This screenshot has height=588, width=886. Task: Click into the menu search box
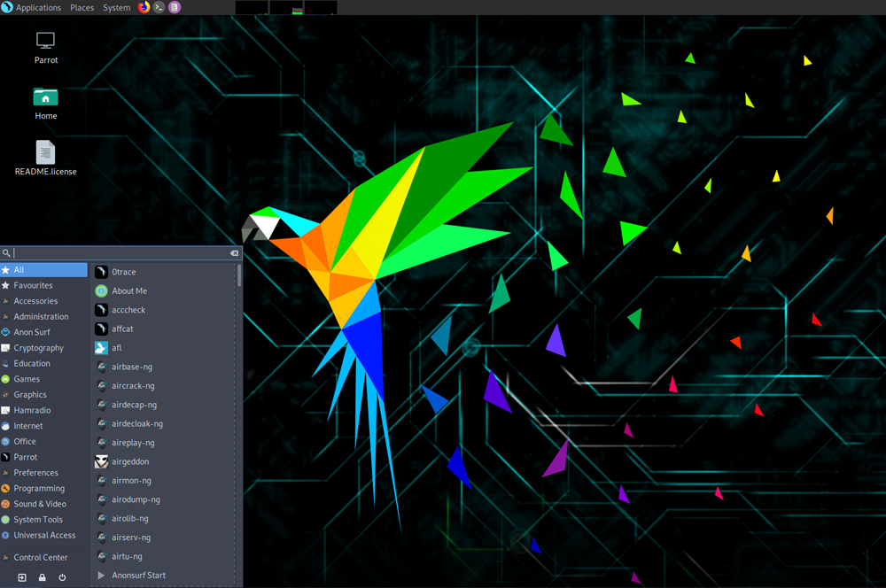click(120, 253)
